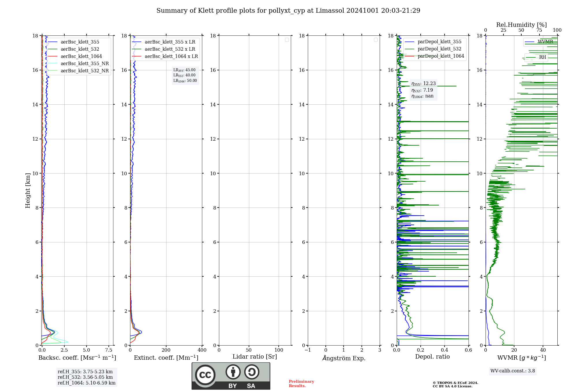
Task: Click the LR1064: 50.00 annotation
Action: pyautogui.click(x=185, y=81)
